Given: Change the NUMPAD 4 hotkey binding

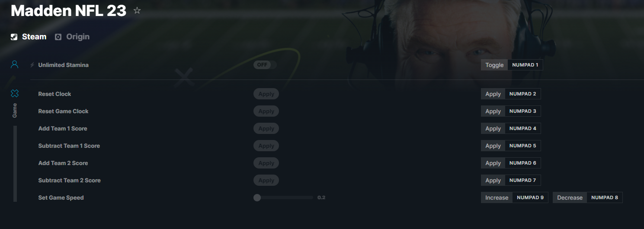Looking at the screenshot, I should coord(523,128).
